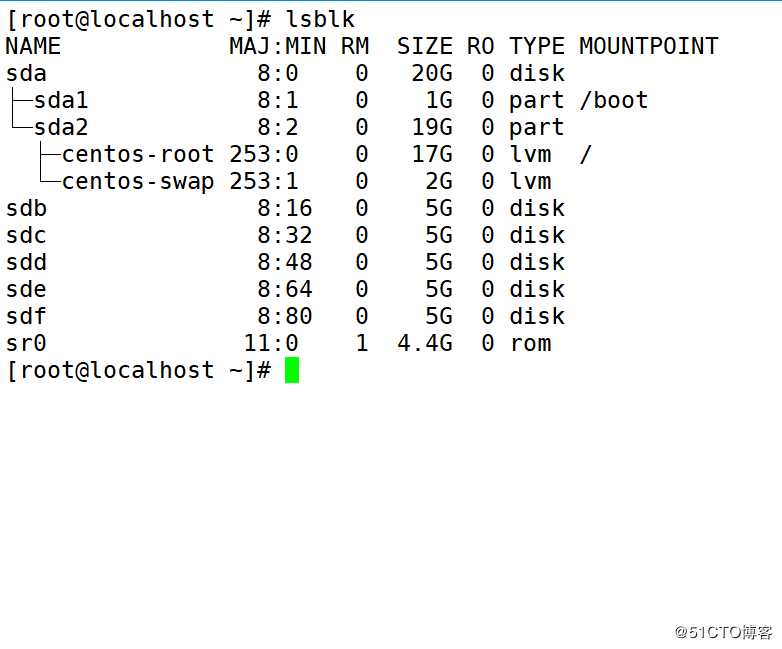
Task: Click the SIZE column header
Action: (x=424, y=46)
